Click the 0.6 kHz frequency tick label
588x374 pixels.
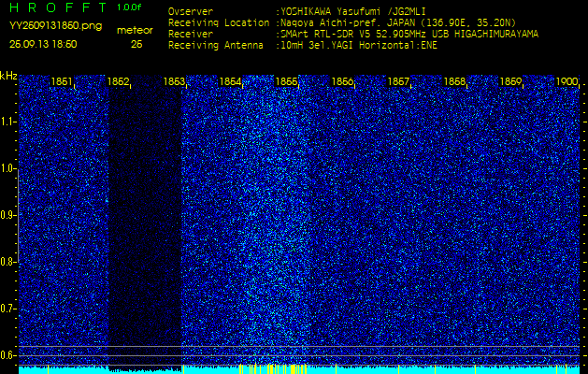pos(7,355)
